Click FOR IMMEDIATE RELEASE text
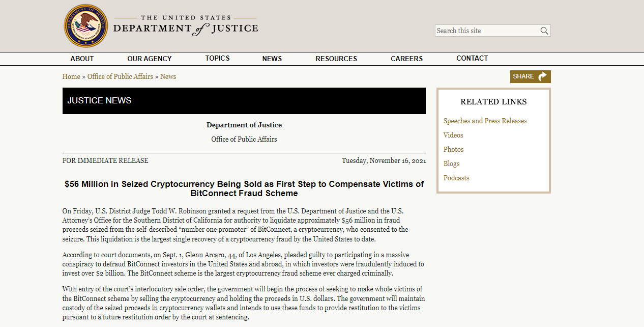The width and height of the screenshot is (644, 327). [x=105, y=160]
